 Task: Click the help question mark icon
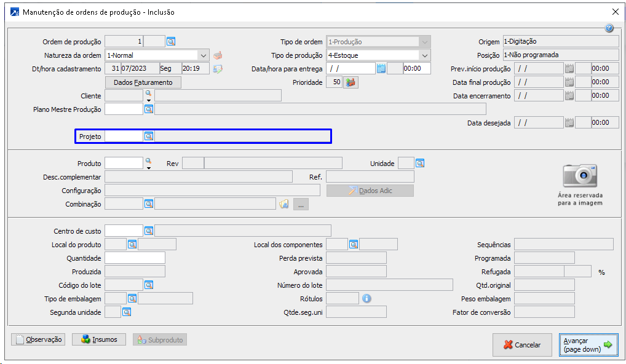click(609, 28)
